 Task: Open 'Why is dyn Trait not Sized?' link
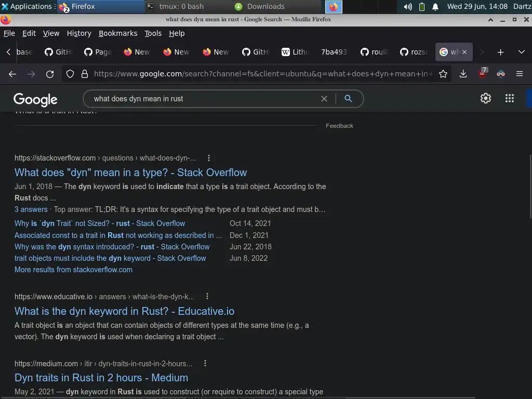[100, 223]
